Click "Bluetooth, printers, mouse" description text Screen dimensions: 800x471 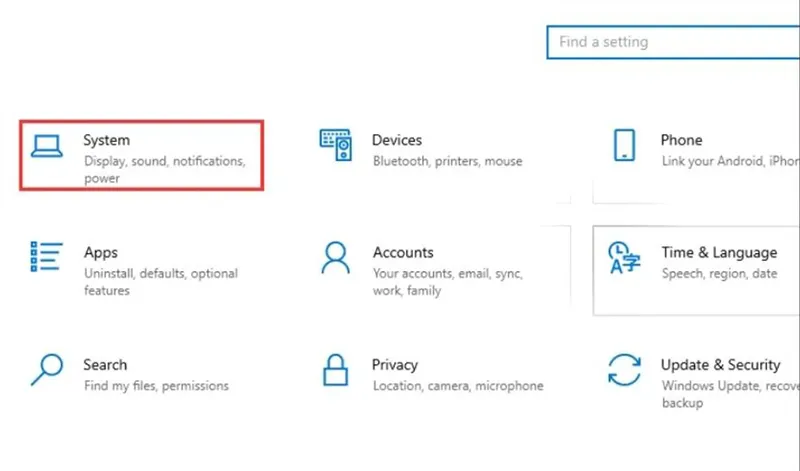click(x=447, y=161)
